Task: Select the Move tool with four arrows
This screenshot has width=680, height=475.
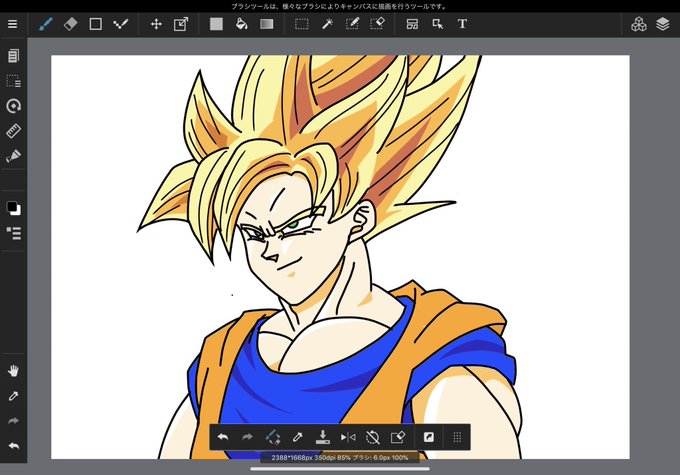Action: pyautogui.click(x=156, y=24)
